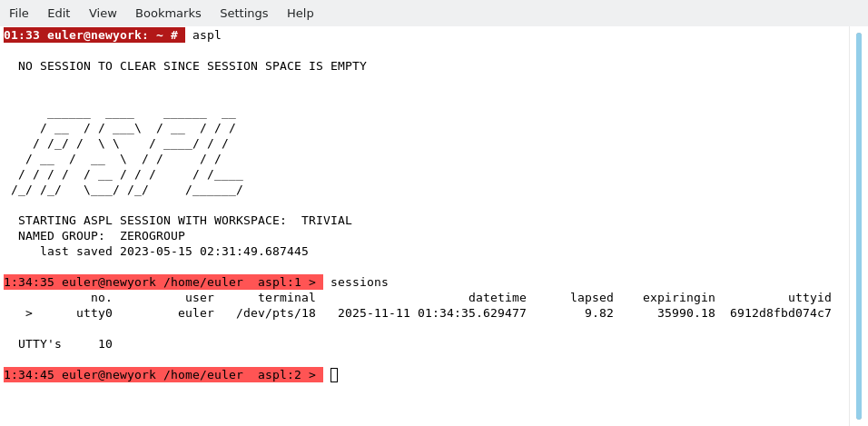The image size is (868, 426).
Task: Click the terminal's vertical scrollbar
Action: click(x=858, y=225)
